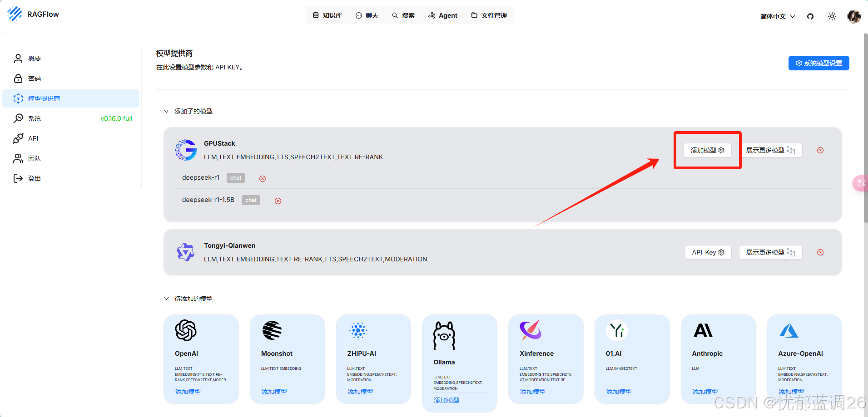Delete the Tongyi-Qianwen provider
The width and height of the screenshot is (868, 417).
point(820,252)
